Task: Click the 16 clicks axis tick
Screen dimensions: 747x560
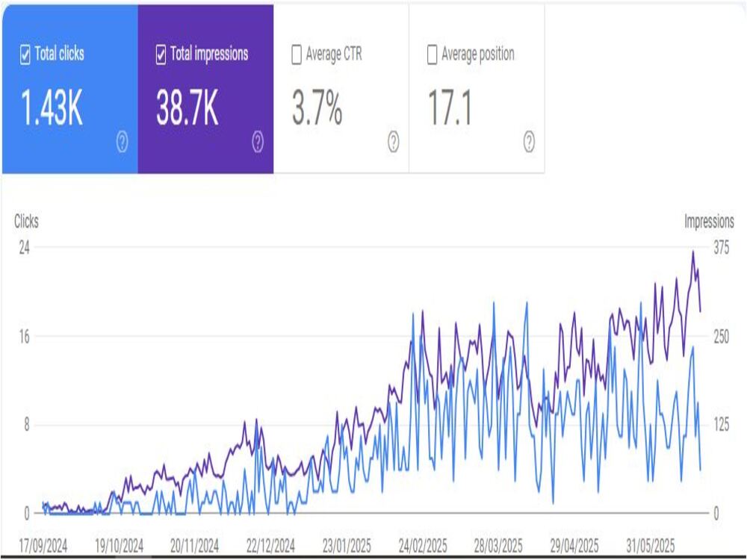Action: [x=25, y=337]
